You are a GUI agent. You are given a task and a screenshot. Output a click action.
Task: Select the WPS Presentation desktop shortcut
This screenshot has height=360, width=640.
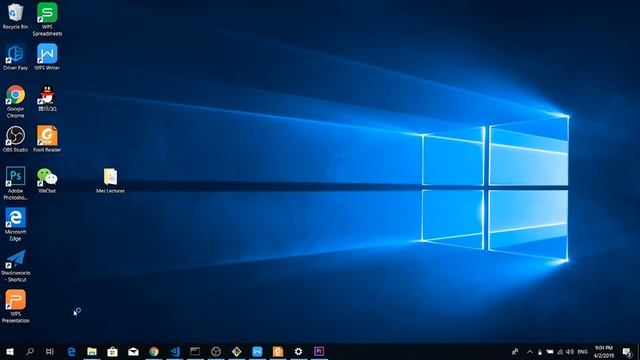coord(16,307)
